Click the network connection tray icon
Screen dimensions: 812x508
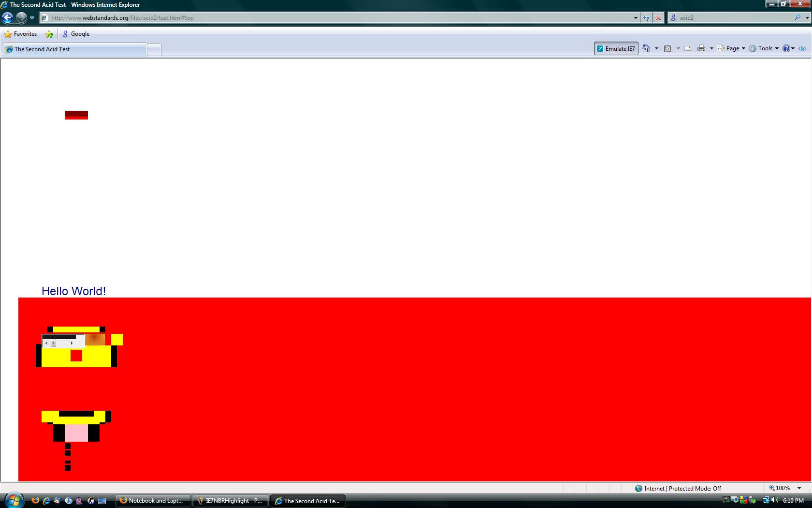point(766,500)
